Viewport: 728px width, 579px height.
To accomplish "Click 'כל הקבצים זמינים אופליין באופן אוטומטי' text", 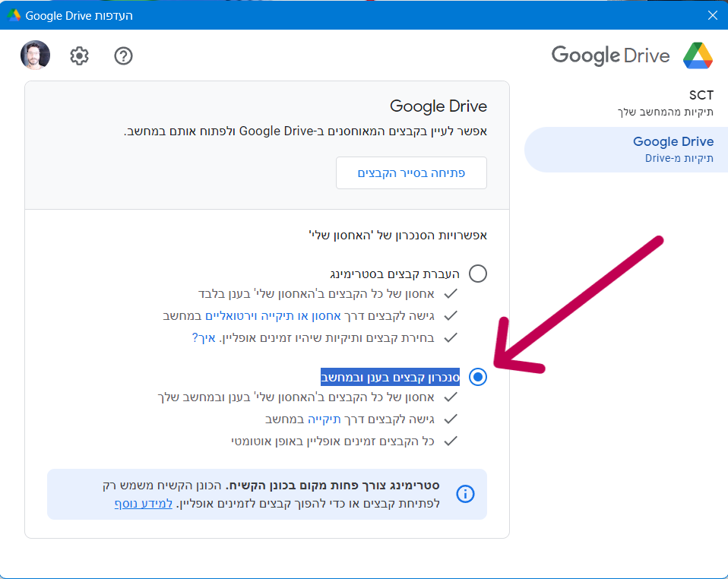I will 333,441.
